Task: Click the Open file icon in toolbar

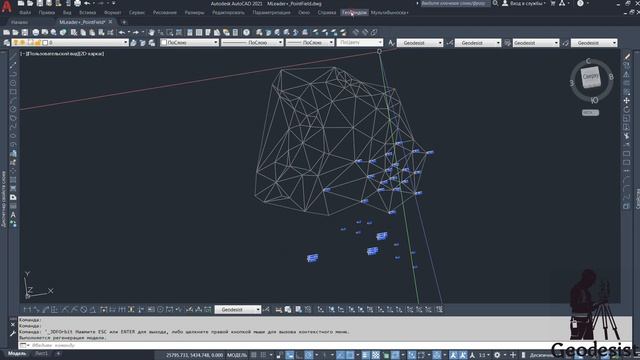Action: (16, 32)
